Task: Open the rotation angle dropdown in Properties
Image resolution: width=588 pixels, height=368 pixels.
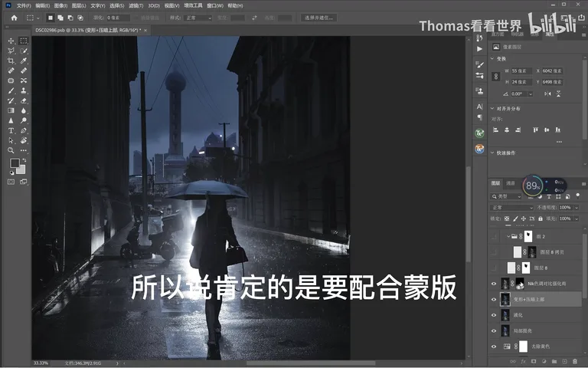Action: [x=531, y=94]
